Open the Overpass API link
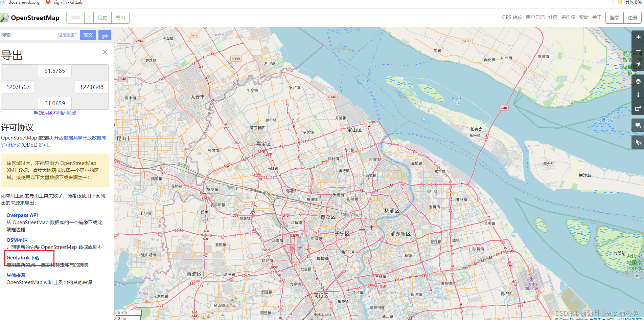Image resolution: width=644 pixels, height=320 pixels. [x=22, y=215]
